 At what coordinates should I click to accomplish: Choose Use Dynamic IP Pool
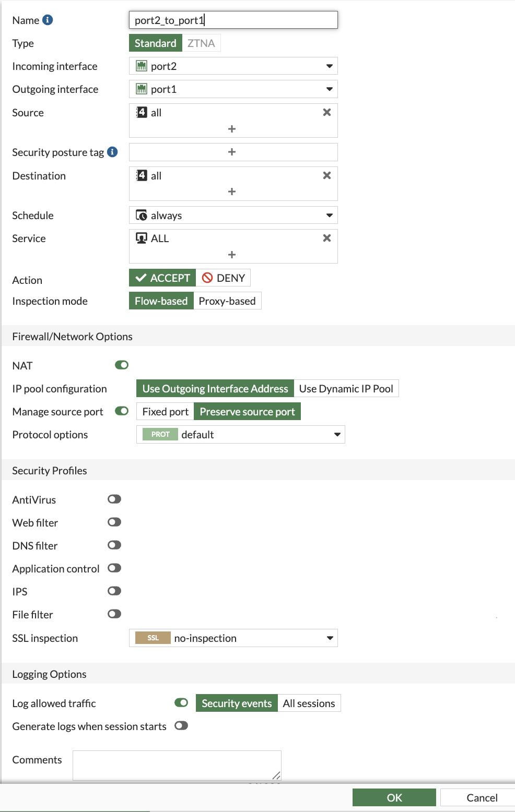[346, 388]
